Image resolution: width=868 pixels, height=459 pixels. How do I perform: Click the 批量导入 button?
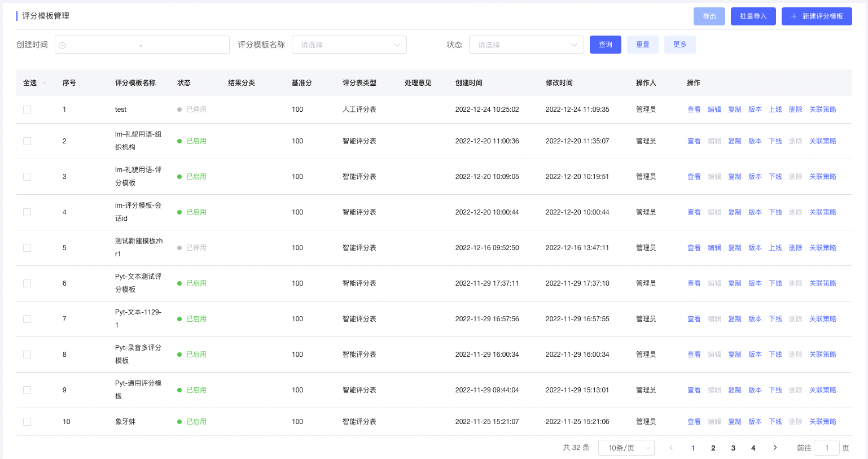click(x=753, y=16)
